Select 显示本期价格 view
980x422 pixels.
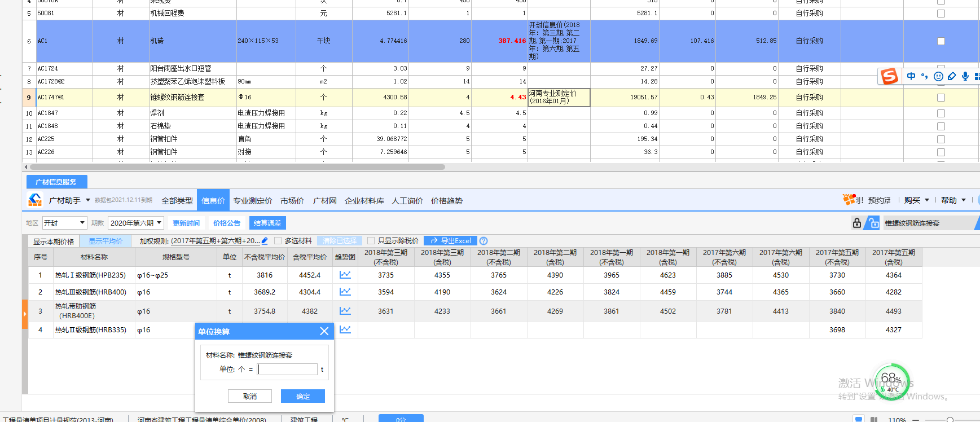click(x=54, y=241)
